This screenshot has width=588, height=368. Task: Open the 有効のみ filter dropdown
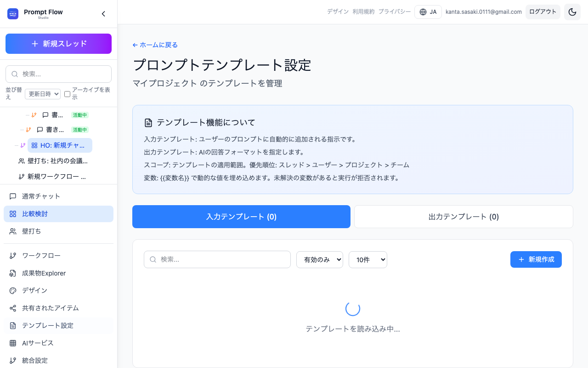pos(320,259)
